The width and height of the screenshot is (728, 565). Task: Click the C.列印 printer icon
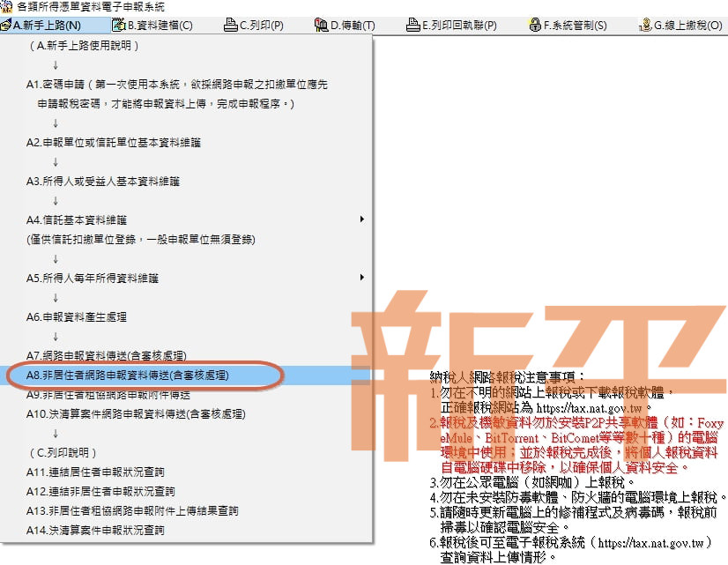tap(231, 25)
